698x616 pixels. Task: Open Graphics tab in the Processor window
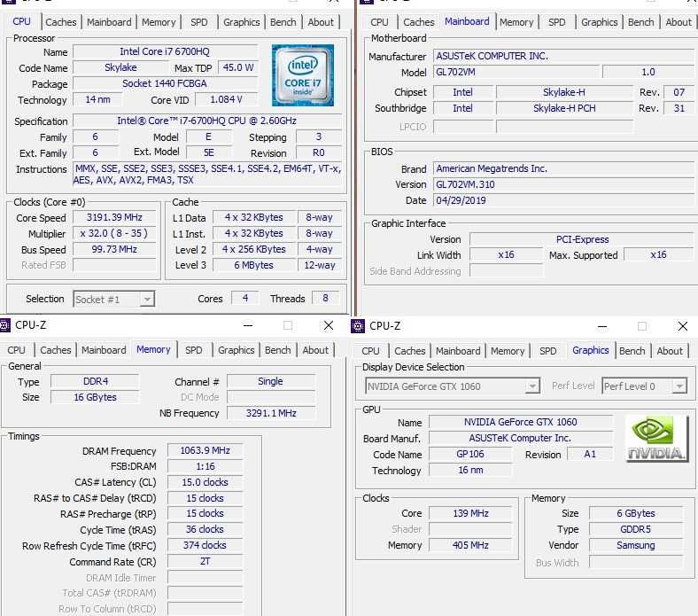(x=241, y=22)
